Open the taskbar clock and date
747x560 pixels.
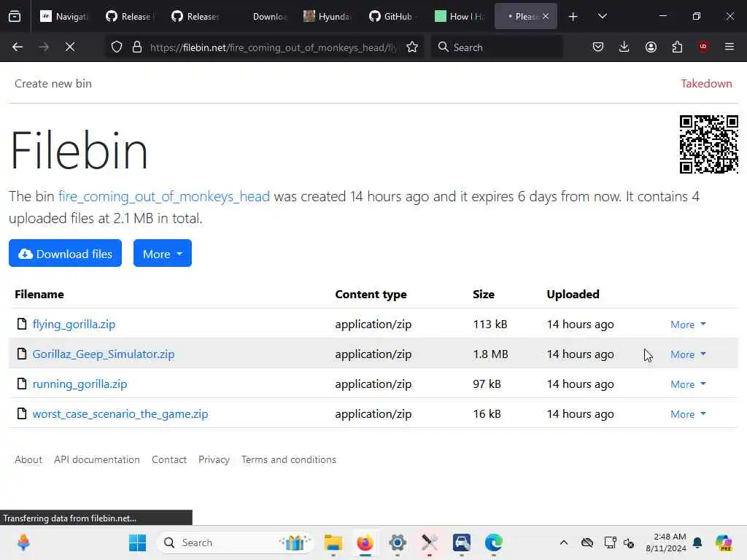pos(666,542)
